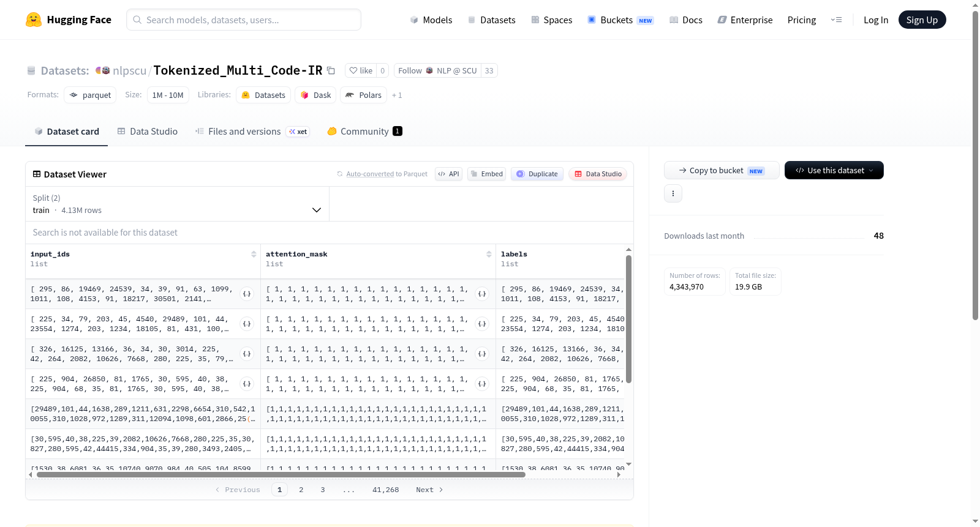Open Data Studio from viewer header
980x527 pixels.
[x=598, y=174]
